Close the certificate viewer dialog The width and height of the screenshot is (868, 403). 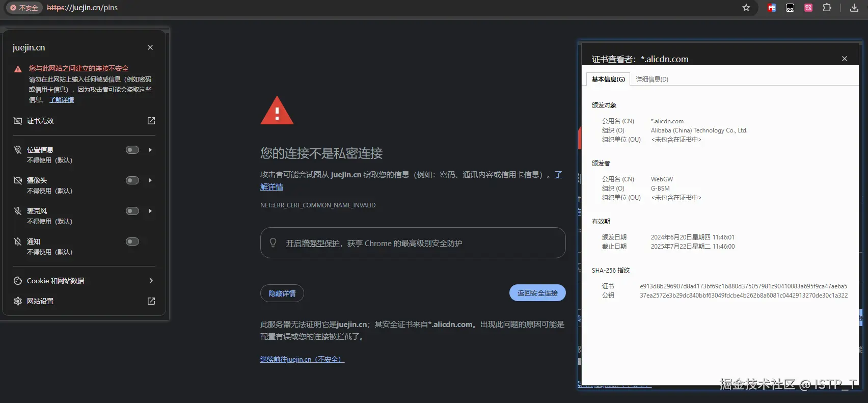845,59
